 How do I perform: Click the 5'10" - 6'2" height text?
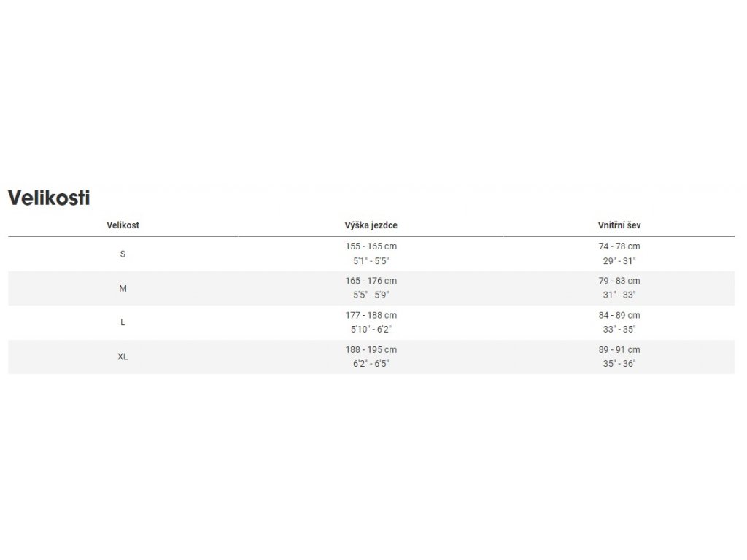[x=371, y=329]
